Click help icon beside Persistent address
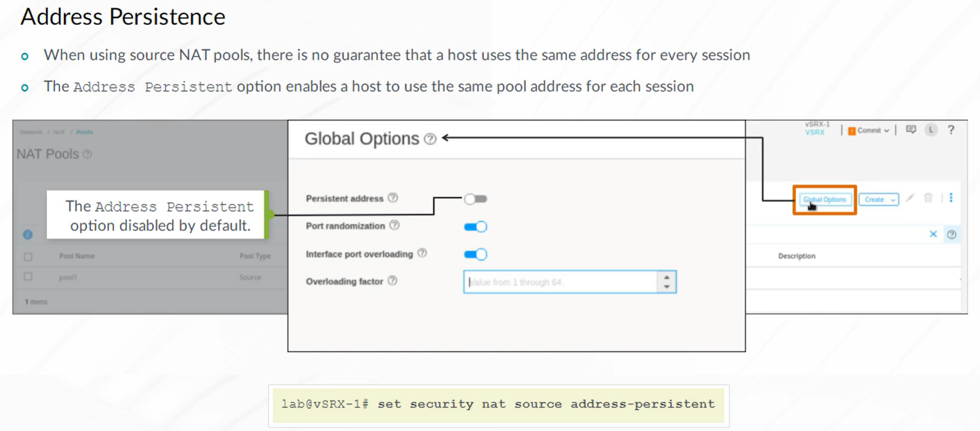This screenshot has height=431, width=980. coord(393,198)
